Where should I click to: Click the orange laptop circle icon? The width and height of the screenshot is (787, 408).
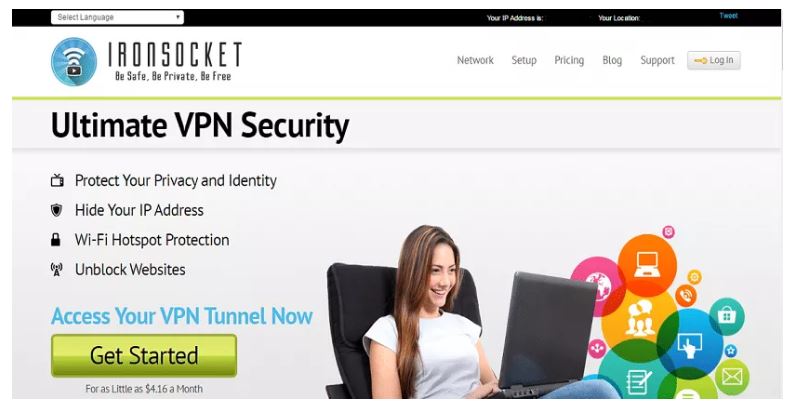click(x=646, y=264)
